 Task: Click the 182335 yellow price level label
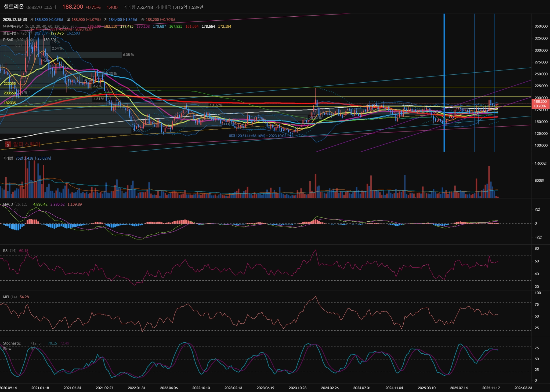click(x=10, y=103)
